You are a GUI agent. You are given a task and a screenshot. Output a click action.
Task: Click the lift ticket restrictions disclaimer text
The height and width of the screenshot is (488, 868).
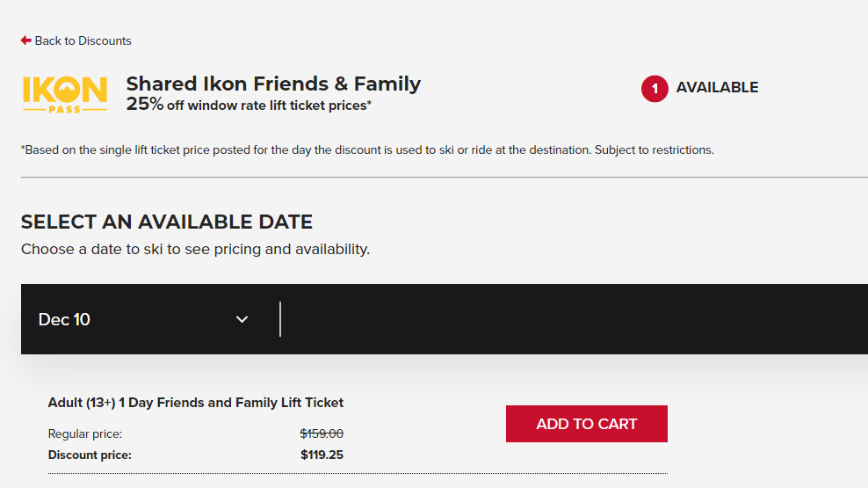[x=367, y=149]
